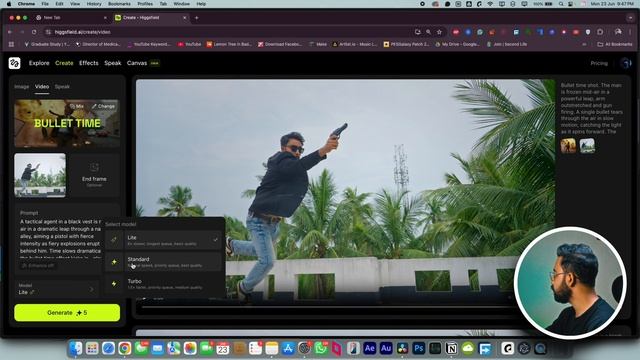This screenshot has height=360, width=640.
Task: Open the History menu in menu bar
Action: [94, 4]
